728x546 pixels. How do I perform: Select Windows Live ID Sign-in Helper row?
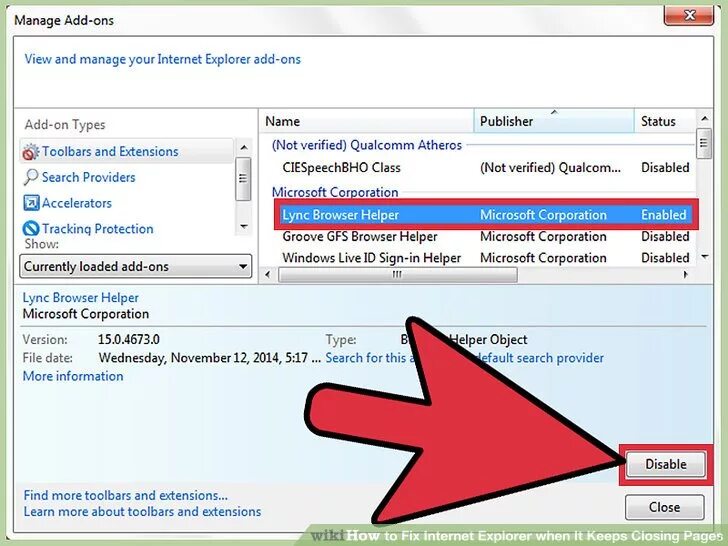click(486, 258)
